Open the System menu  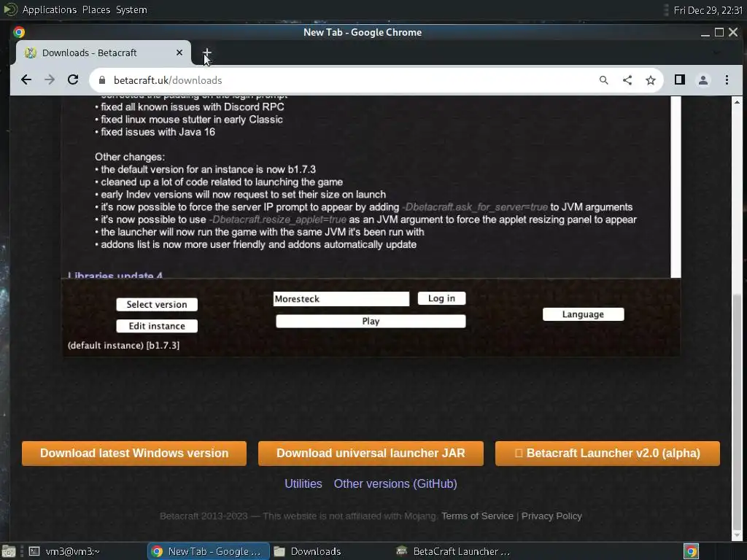pos(131,9)
